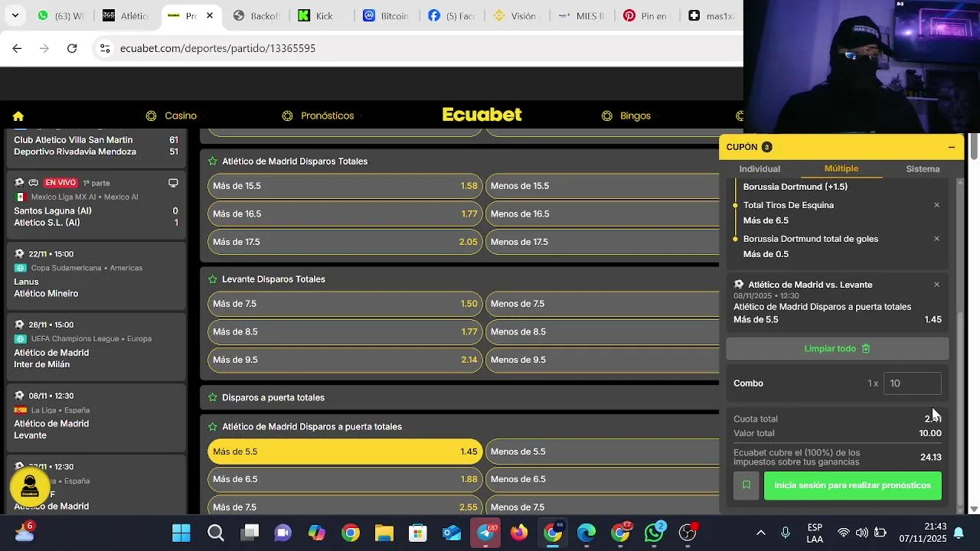Select Más de 16.5 at 1.77
The width and height of the screenshot is (980, 551).
pyautogui.click(x=345, y=214)
